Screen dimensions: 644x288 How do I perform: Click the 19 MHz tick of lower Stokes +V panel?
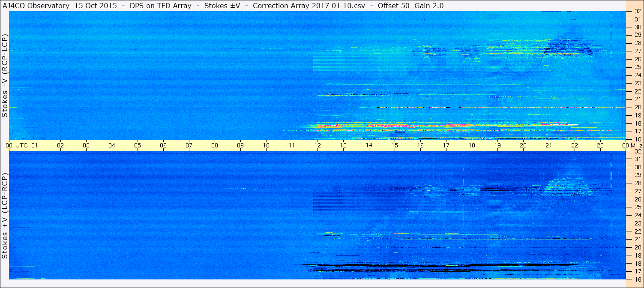(x=638, y=255)
